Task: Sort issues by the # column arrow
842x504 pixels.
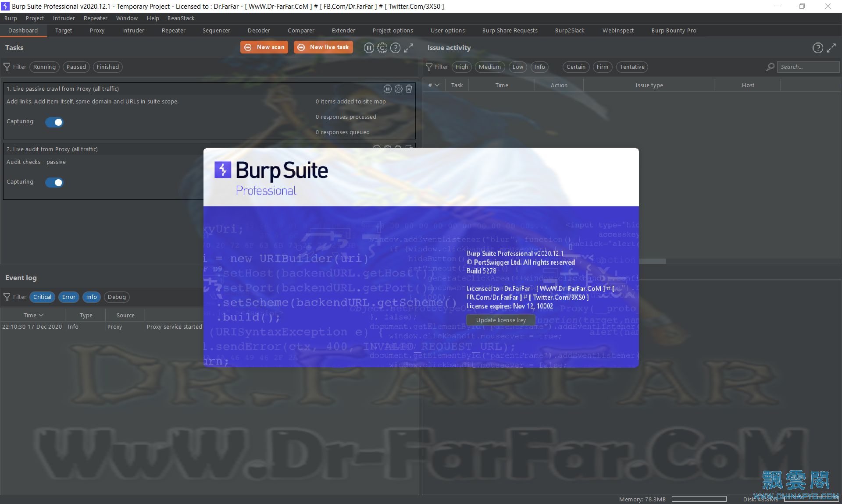Action: pos(437,85)
